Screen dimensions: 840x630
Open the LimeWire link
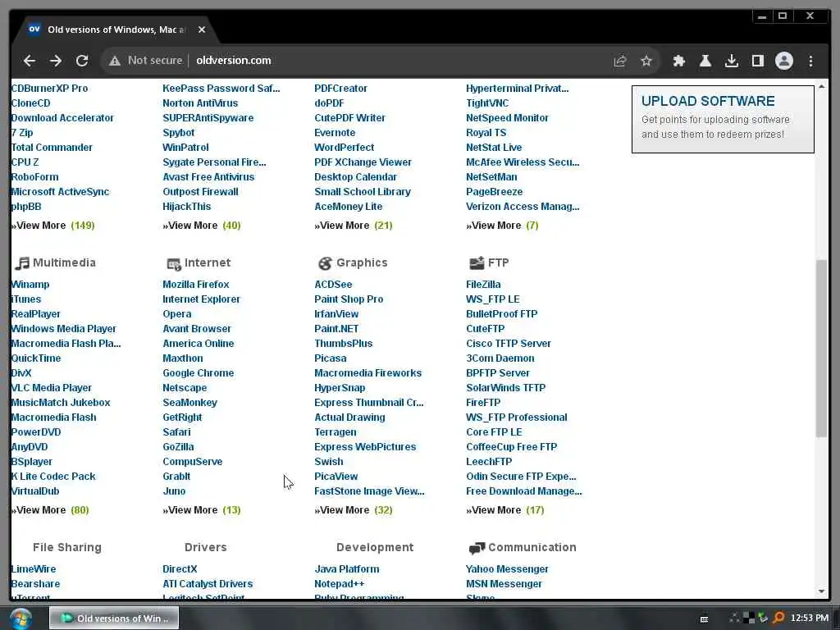point(33,569)
